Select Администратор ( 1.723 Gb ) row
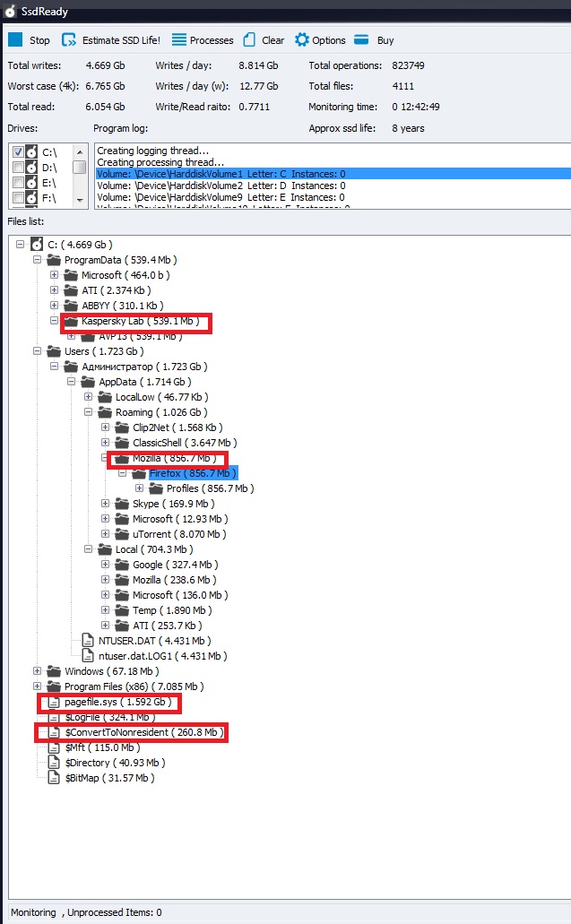Screen dimensions: 571x924 click(144, 367)
